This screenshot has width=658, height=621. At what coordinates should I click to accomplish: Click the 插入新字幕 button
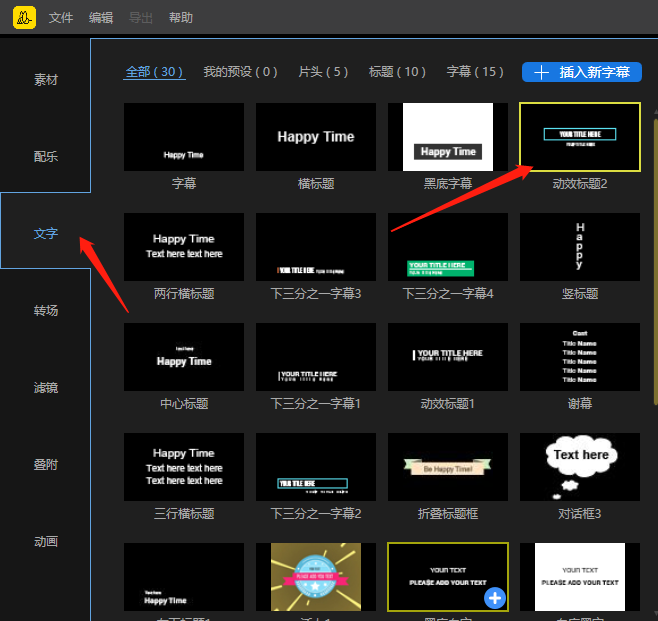(x=582, y=72)
